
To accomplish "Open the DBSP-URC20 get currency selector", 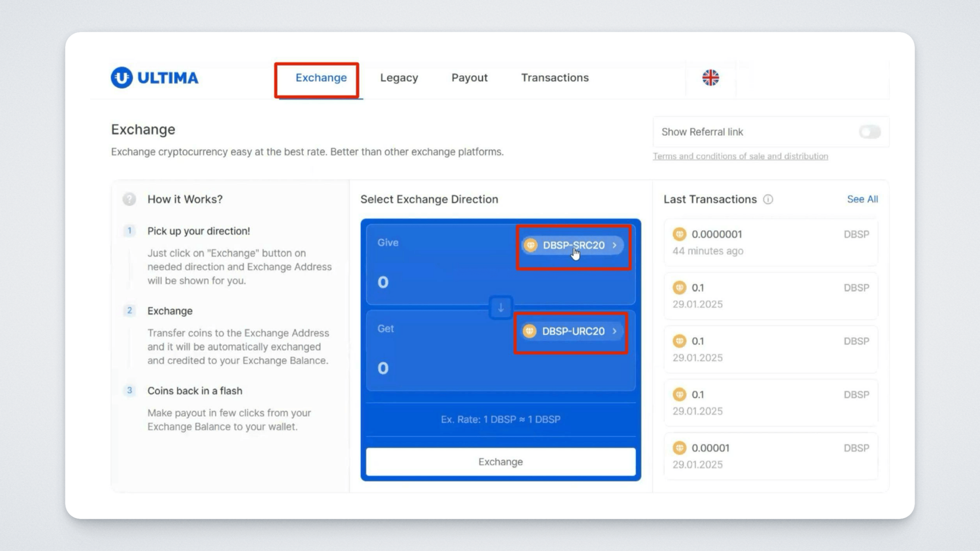I will click(x=573, y=332).
